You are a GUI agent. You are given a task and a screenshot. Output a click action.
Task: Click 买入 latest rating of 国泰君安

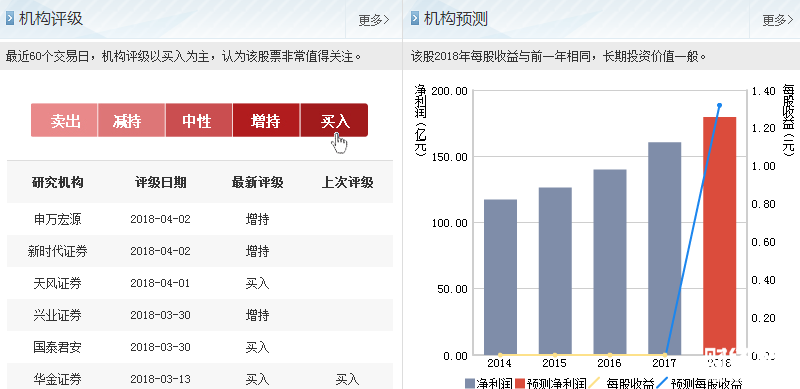(x=257, y=347)
